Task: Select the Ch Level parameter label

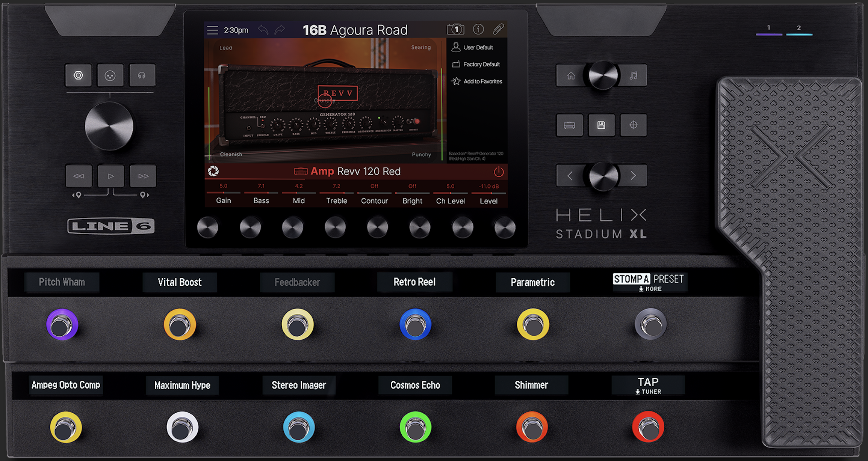Action: (x=451, y=201)
